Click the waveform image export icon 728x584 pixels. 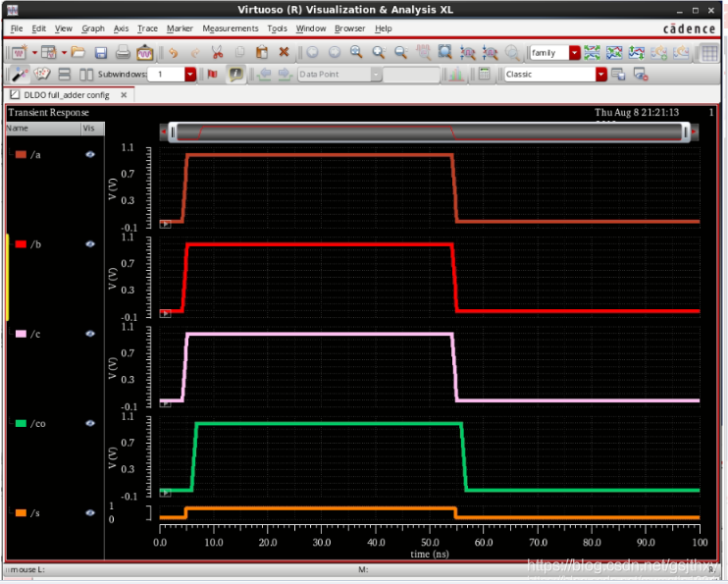point(145,52)
